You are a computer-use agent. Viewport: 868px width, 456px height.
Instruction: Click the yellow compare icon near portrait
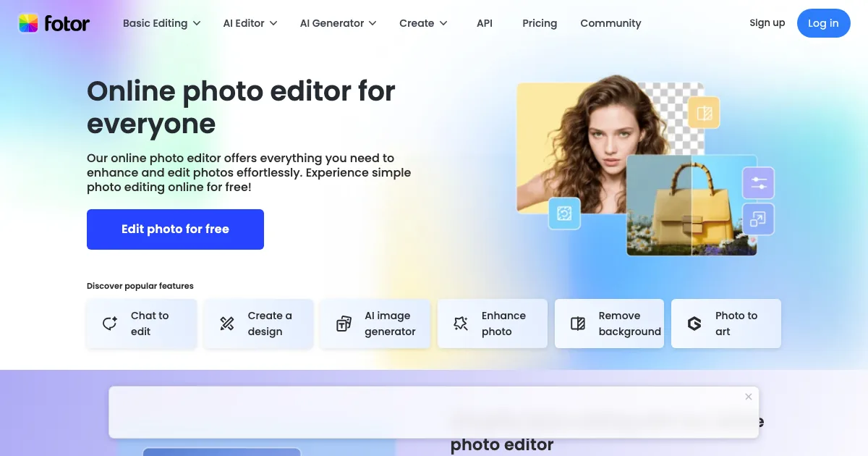pos(704,113)
